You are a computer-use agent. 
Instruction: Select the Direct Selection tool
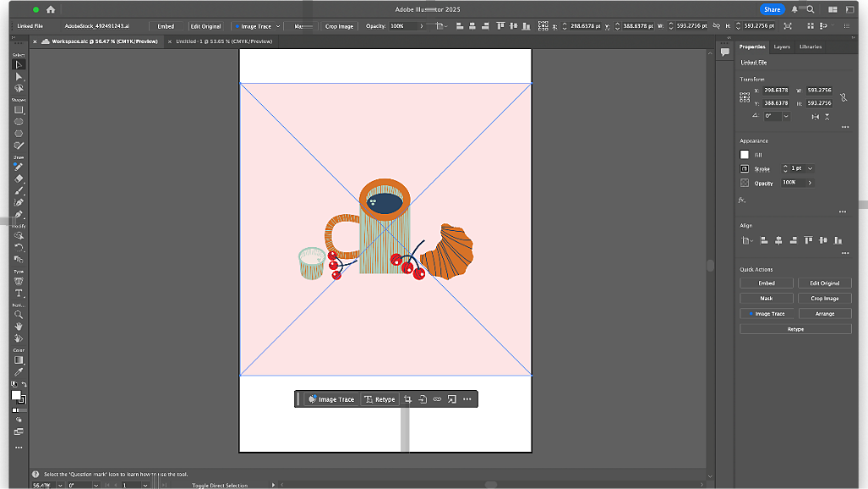pyautogui.click(x=19, y=76)
